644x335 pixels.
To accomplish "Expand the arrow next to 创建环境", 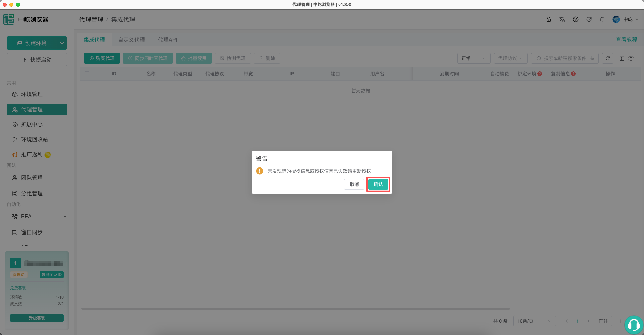I will pos(62,43).
